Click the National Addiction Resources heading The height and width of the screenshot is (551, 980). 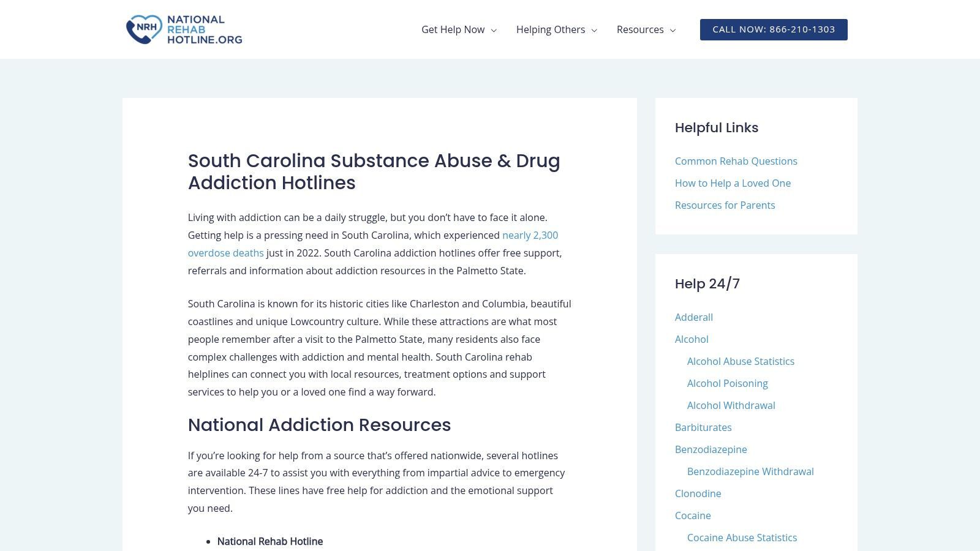(319, 425)
